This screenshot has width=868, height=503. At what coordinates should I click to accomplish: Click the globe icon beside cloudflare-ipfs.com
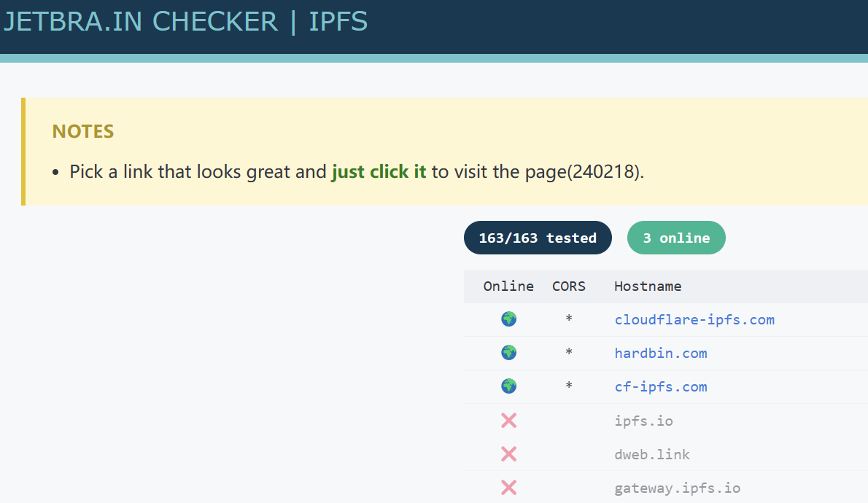508,319
